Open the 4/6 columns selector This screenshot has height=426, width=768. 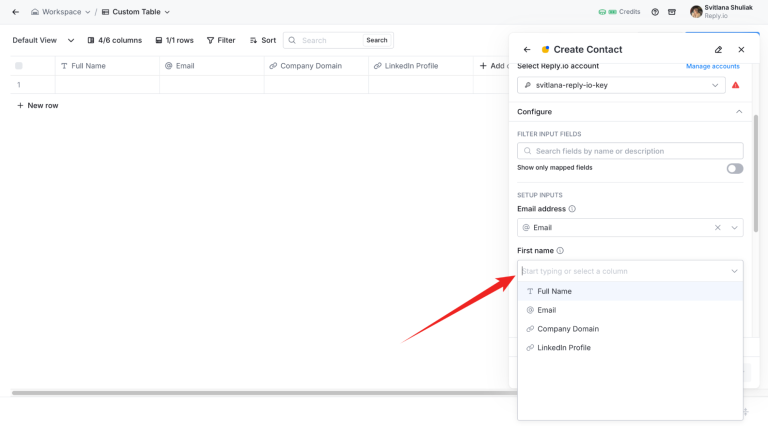tap(115, 40)
